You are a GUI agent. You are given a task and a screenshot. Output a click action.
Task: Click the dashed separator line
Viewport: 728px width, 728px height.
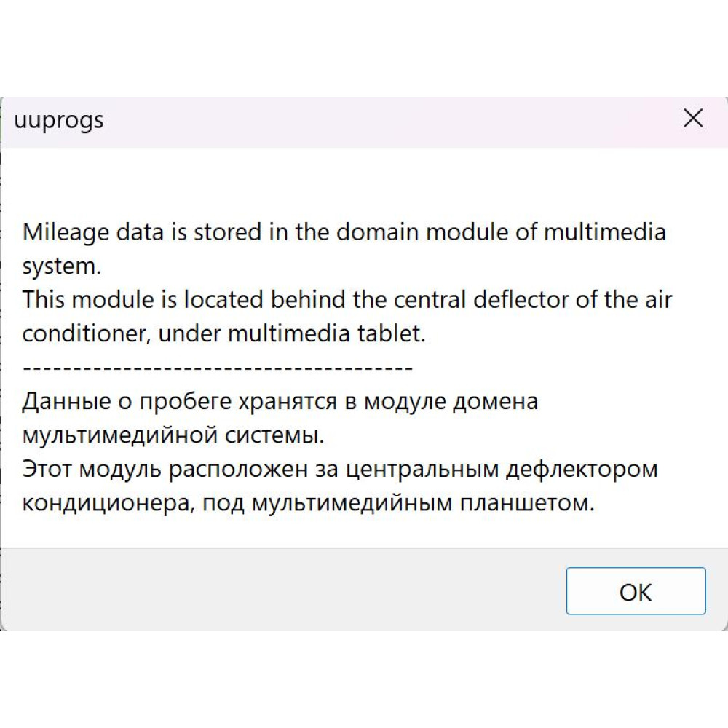pyautogui.click(x=217, y=368)
